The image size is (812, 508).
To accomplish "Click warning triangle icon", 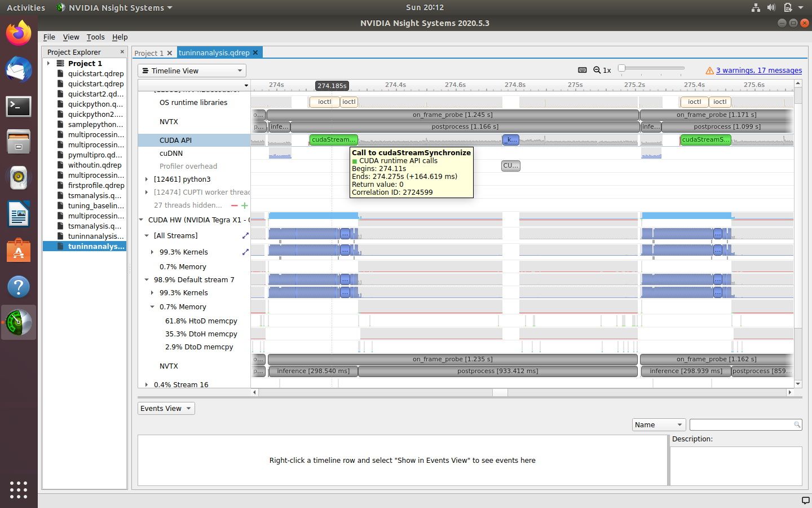I will point(710,71).
